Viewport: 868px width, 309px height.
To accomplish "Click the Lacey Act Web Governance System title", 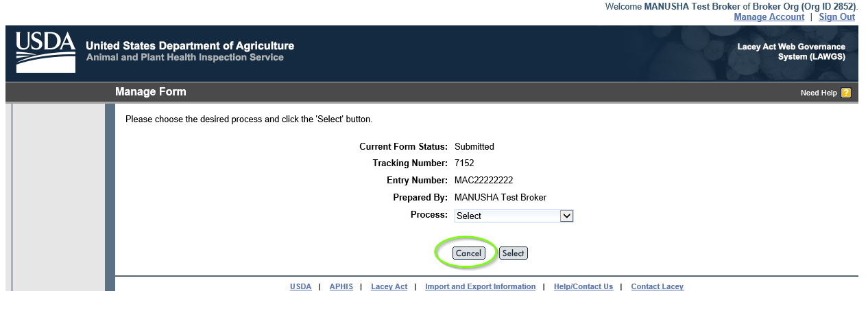I will point(791,51).
